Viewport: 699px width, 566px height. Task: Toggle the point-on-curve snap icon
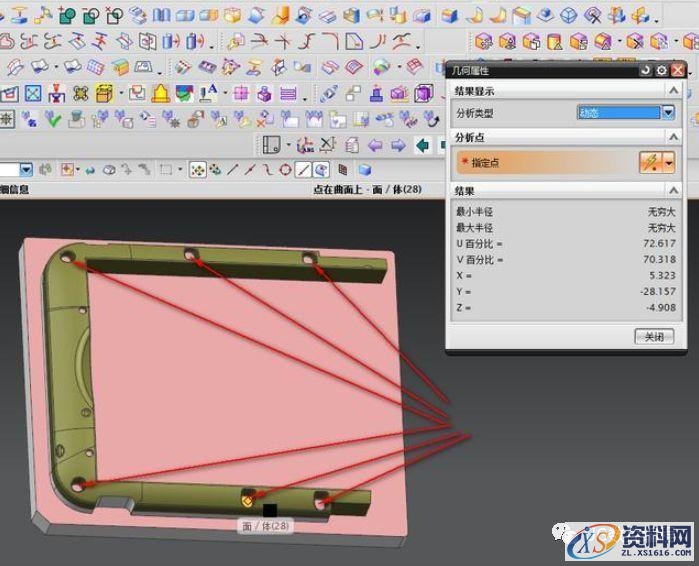point(304,170)
